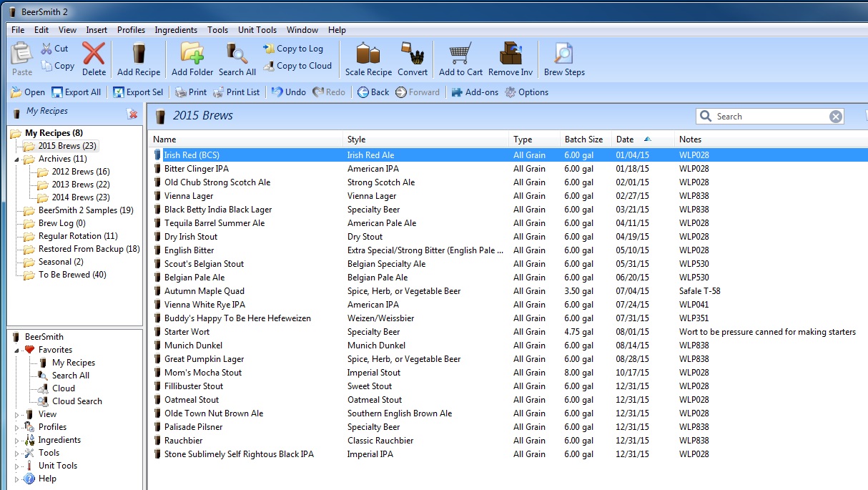Expand the Help node in the BeerSmith tree

(x=16, y=479)
